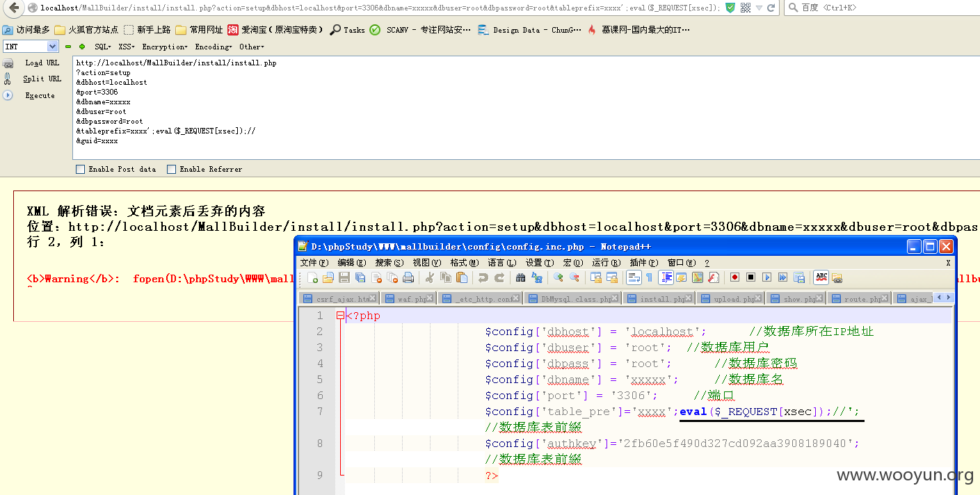The height and width of the screenshot is (495, 980).
Task: Open the Encoding dropdown menu
Action: (x=214, y=47)
